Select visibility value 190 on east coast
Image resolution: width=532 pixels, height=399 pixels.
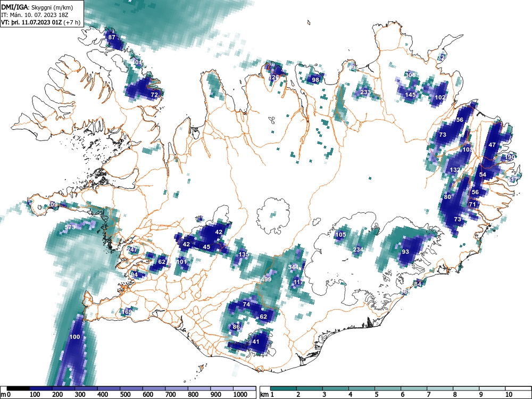510,157
